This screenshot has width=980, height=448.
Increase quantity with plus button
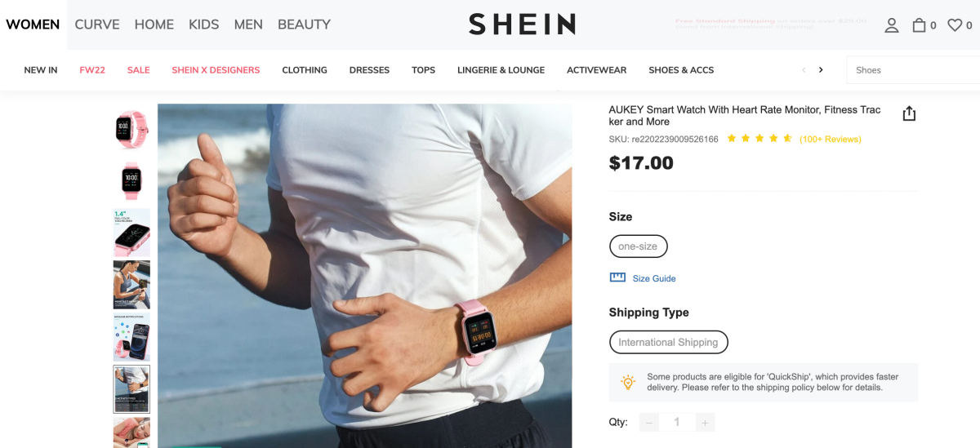pyautogui.click(x=705, y=422)
